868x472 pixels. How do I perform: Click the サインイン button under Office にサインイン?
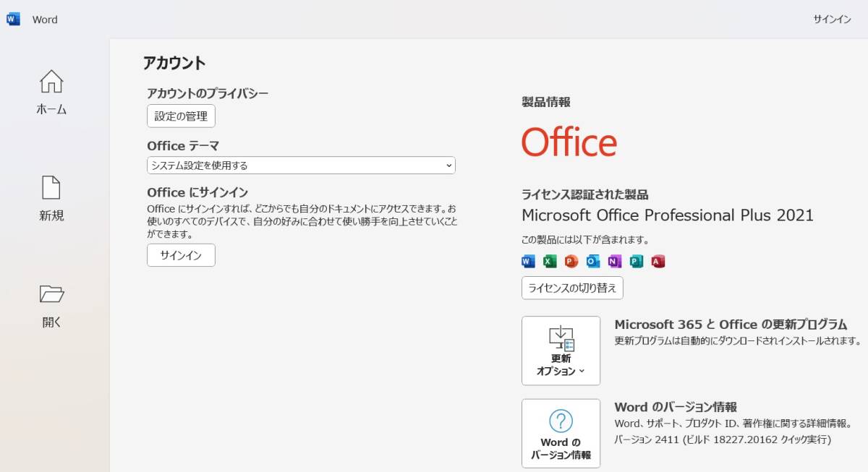[x=181, y=255]
